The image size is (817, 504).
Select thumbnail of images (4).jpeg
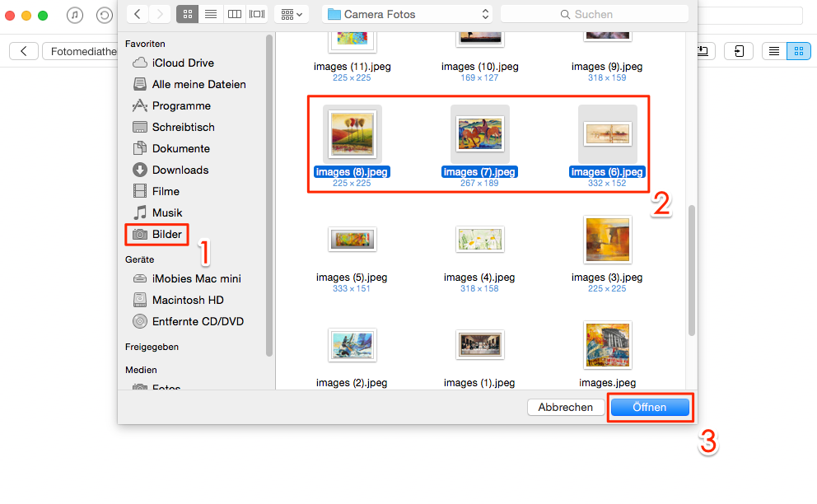(x=480, y=240)
